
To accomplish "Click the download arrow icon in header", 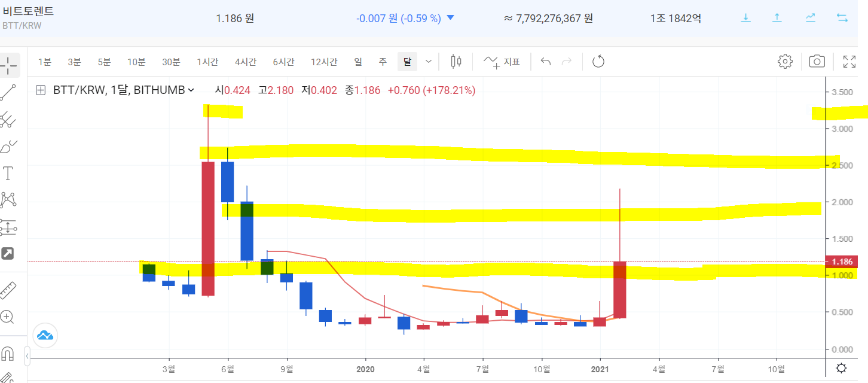I will [x=745, y=18].
